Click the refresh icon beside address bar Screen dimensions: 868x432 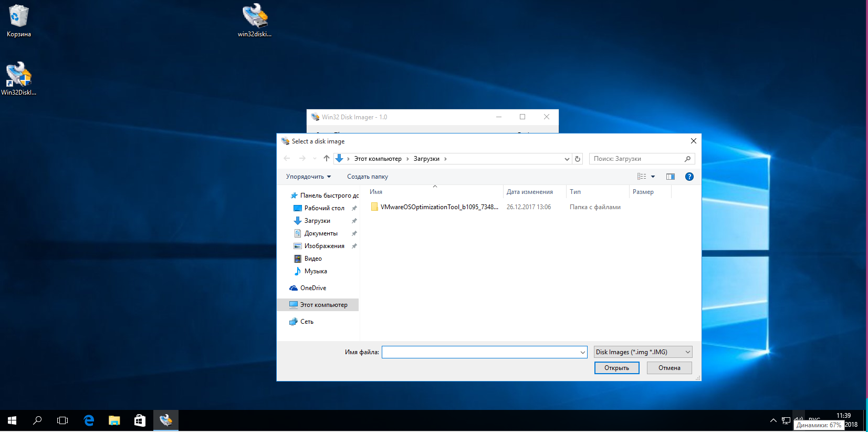[x=578, y=159]
